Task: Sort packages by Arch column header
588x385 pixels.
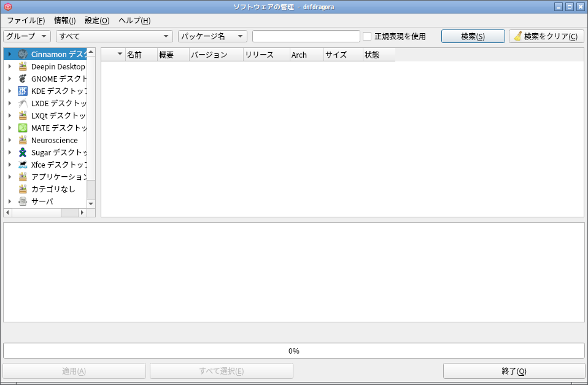Action: click(x=307, y=55)
